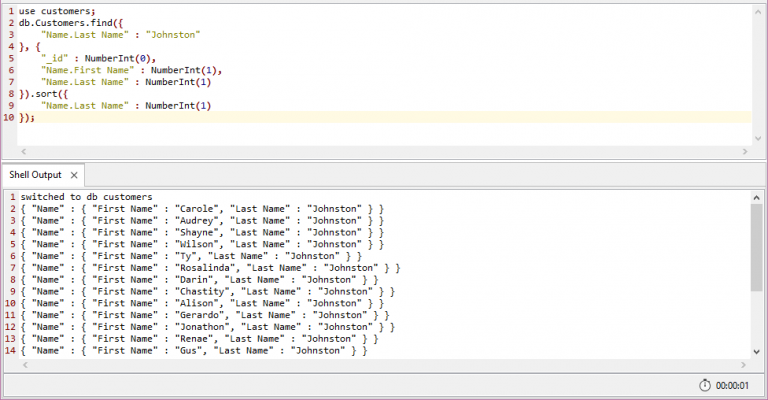
Task: Click the editor's horizontal scrollbar right arrow
Action: (x=746, y=151)
